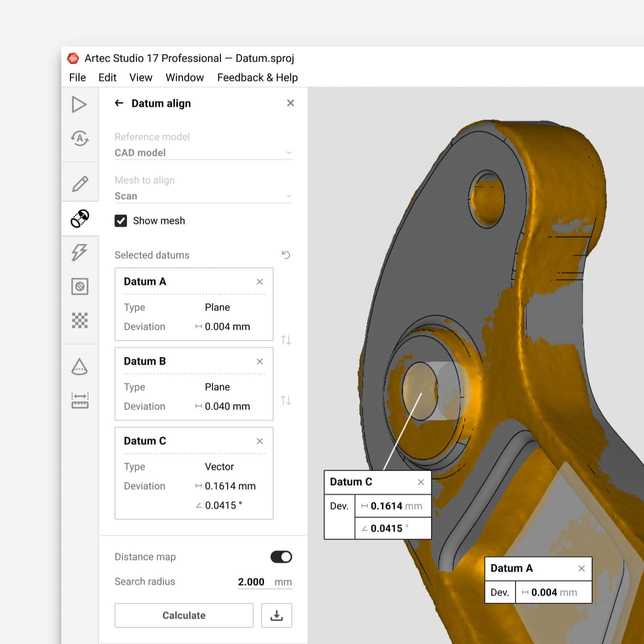Go back with the Datum align arrow
Screen dimensions: 644x644
119,103
